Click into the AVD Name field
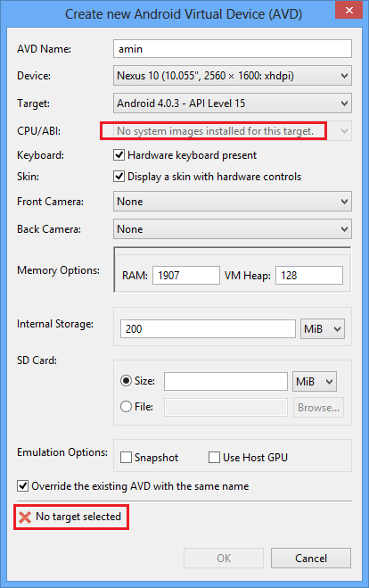 pos(233,49)
